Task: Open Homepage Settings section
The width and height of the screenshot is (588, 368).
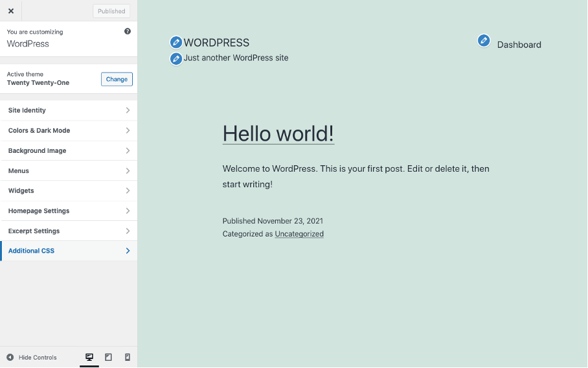Action: [69, 211]
